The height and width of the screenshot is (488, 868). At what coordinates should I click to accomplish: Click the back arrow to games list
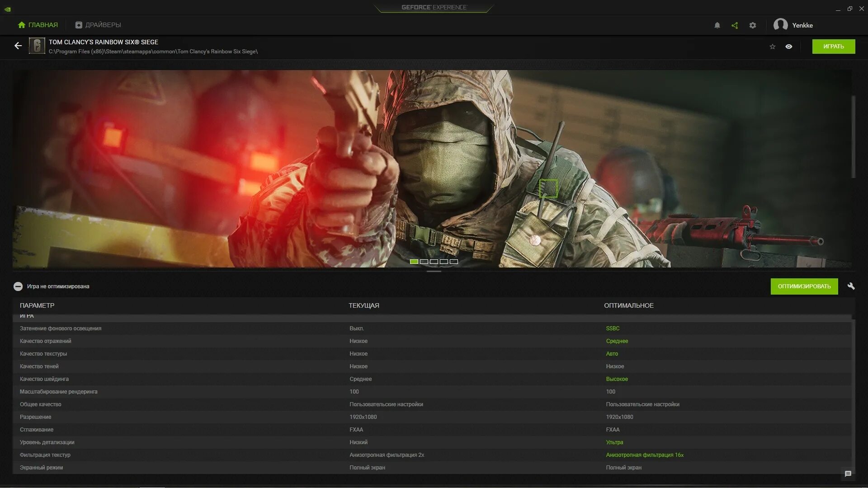(x=18, y=46)
